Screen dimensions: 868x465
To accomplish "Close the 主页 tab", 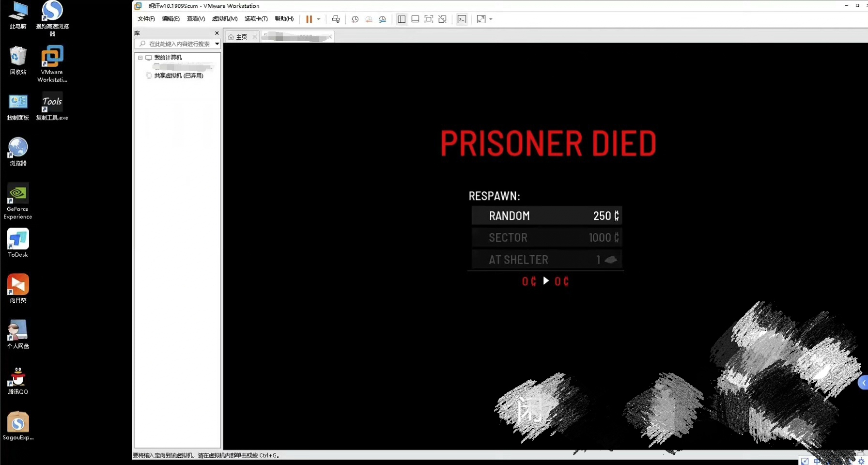I will (255, 37).
